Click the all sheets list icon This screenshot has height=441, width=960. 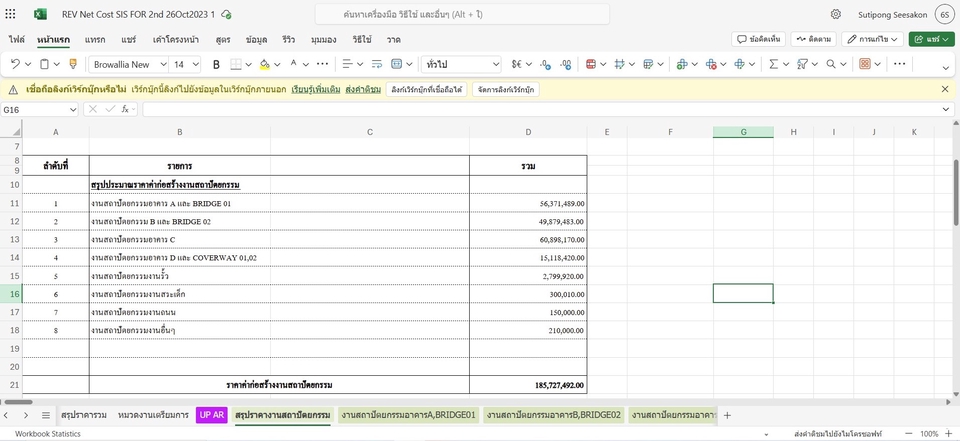pyautogui.click(x=45, y=415)
